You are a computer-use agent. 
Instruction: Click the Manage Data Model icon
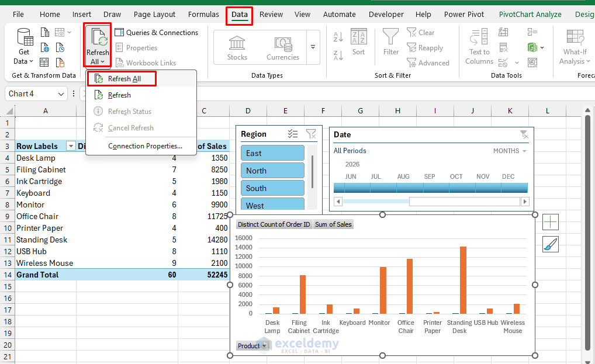pyautogui.click(x=532, y=63)
